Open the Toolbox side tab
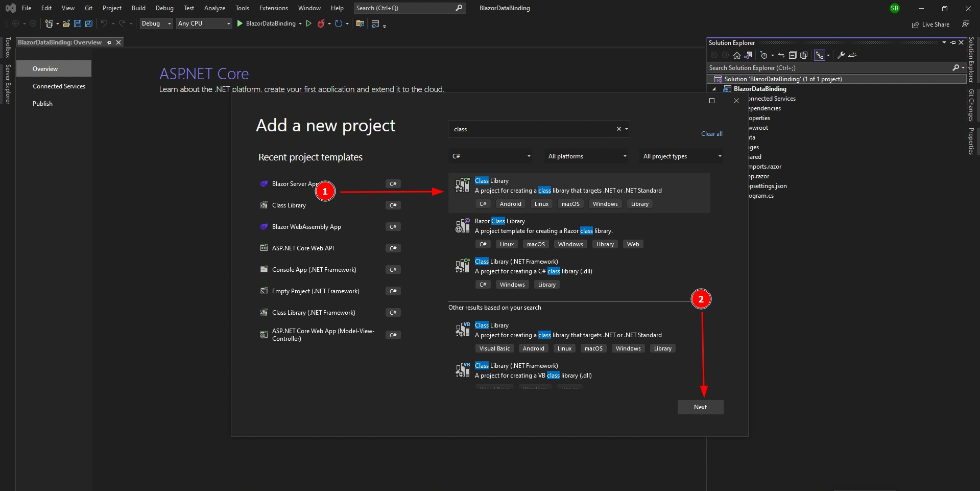The image size is (980, 491). pyautogui.click(x=8, y=48)
